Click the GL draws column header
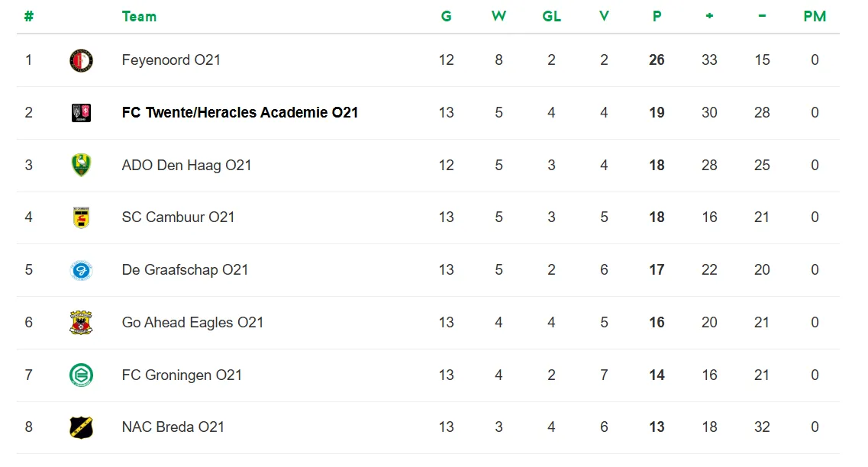Viewport: 868px width, 467px height. pyautogui.click(x=551, y=16)
